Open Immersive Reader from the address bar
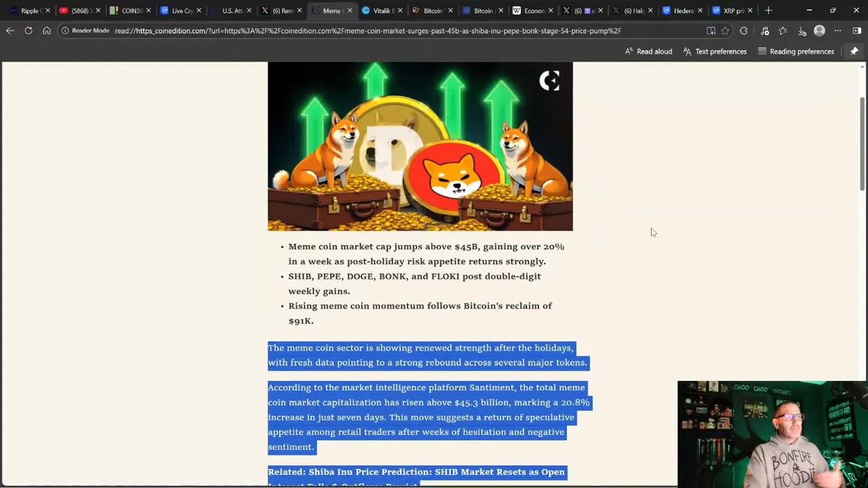 [x=711, y=30]
